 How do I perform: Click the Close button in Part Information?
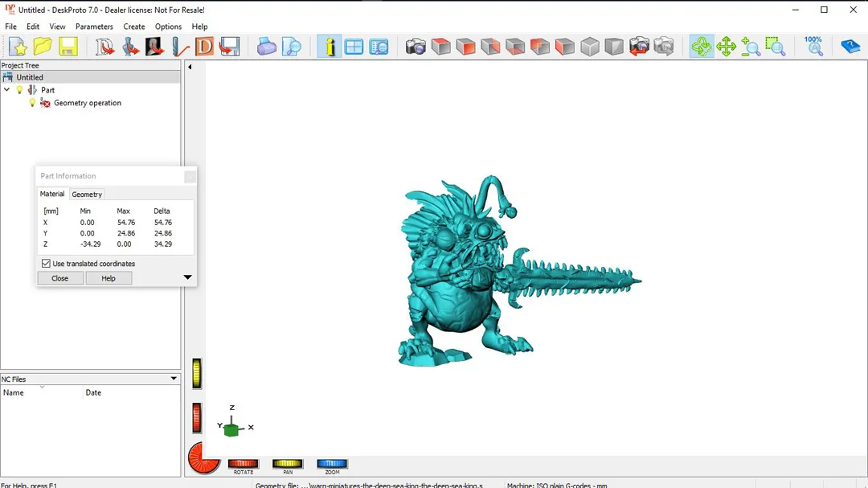pos(59,278)
